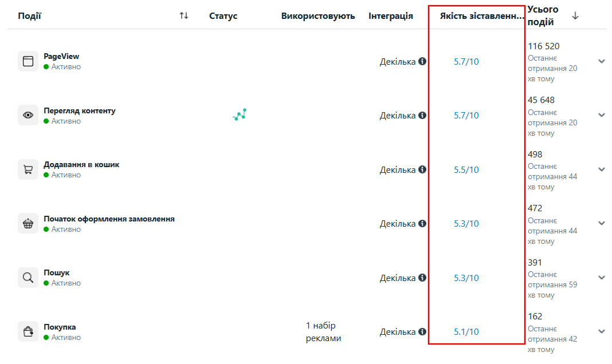Viewport: 612px width, 364px height.
Task: Click the Якість зіставлення column header
Action: [x=482, y=16]
